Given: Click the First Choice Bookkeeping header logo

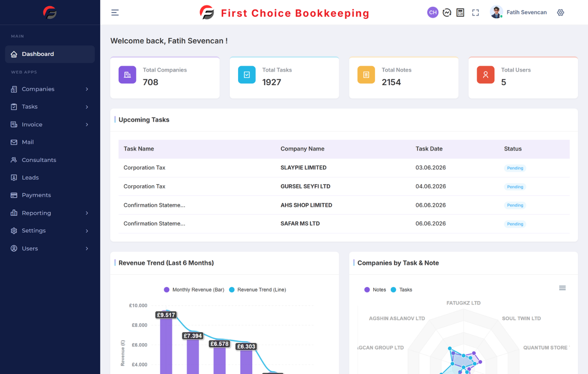Looking at the screenshot, I should pos(284,13).
